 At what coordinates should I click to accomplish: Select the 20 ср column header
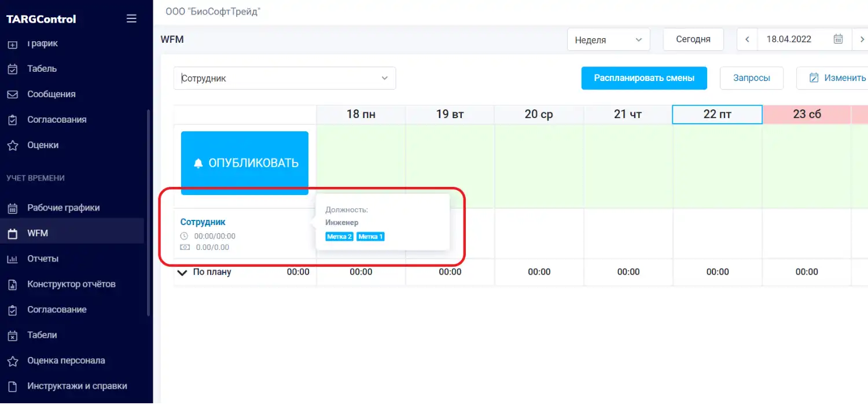point(539,115)
